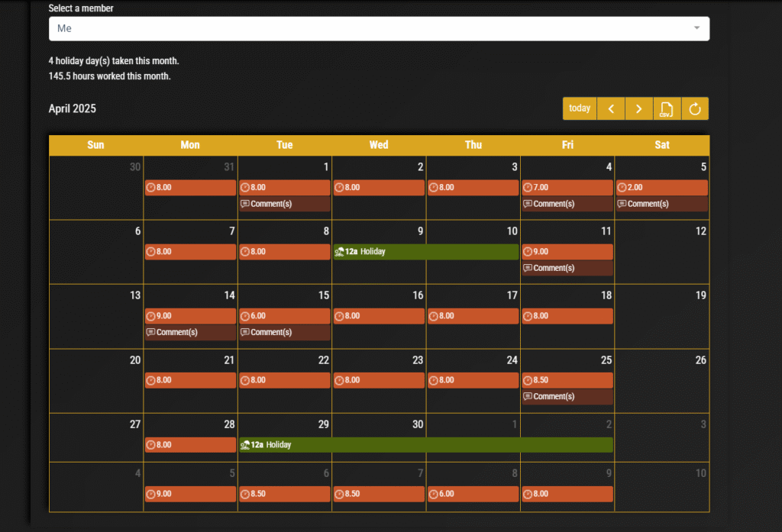
Task: Go to the previous month
Action: point(610,108)
